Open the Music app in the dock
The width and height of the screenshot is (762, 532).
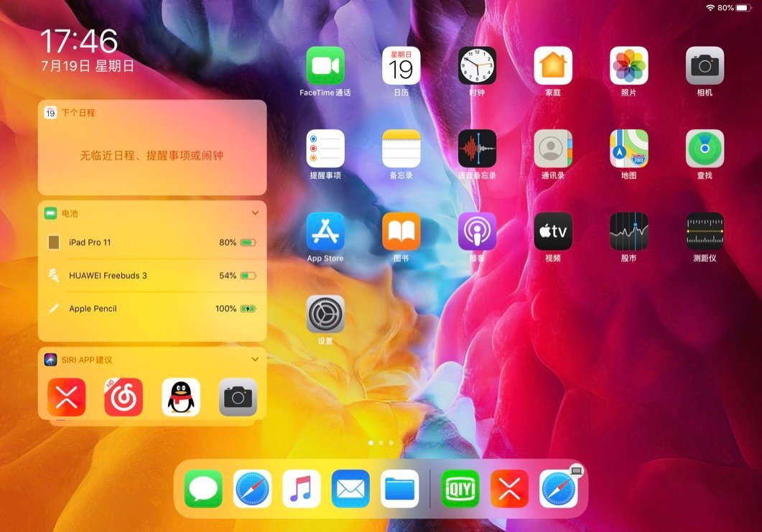click(x=302, y=489)
